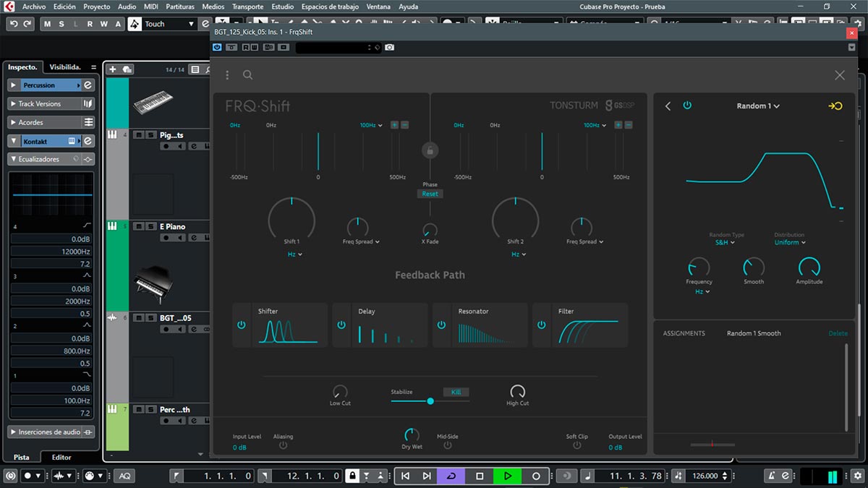Image resolution: width=868 pixels, height=488 pixels.
Task: Open the Shift 2 Hz unit dropdown
Action: coord(518,254)
